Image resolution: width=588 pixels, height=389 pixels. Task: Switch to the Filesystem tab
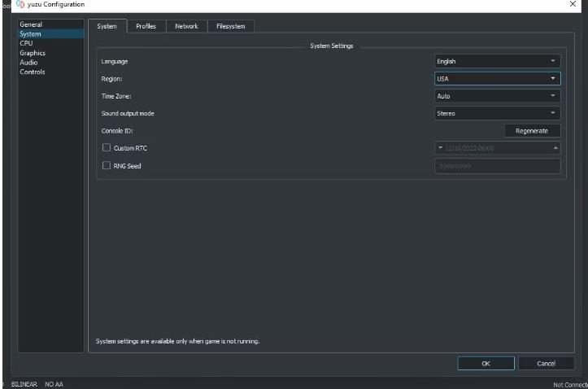(x=231, y=27)
